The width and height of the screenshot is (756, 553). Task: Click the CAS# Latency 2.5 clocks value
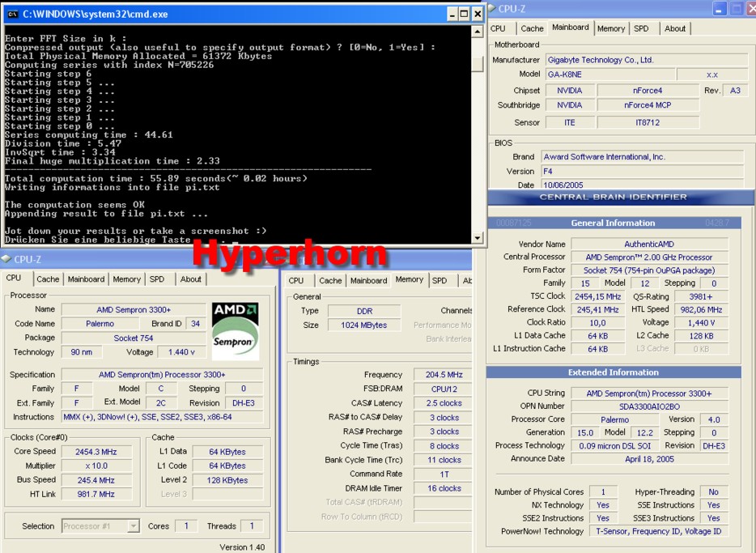tap(443, 403)
